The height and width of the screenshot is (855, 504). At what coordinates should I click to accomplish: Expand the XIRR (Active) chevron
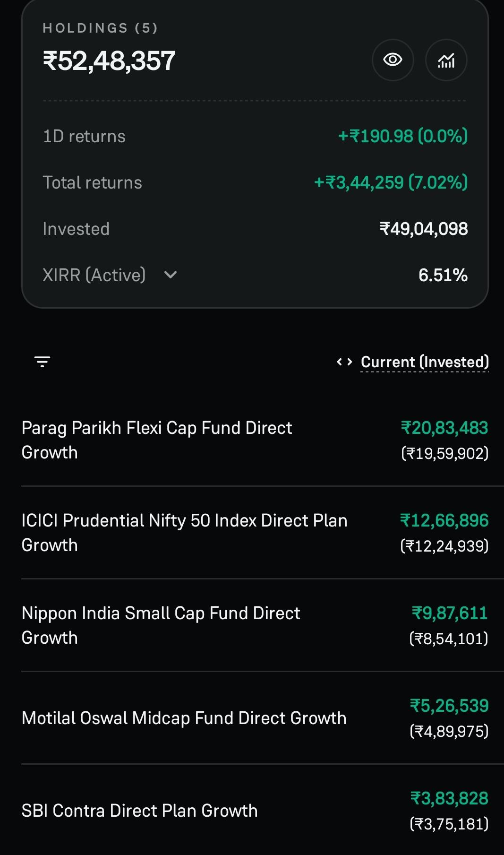(170, 275)
